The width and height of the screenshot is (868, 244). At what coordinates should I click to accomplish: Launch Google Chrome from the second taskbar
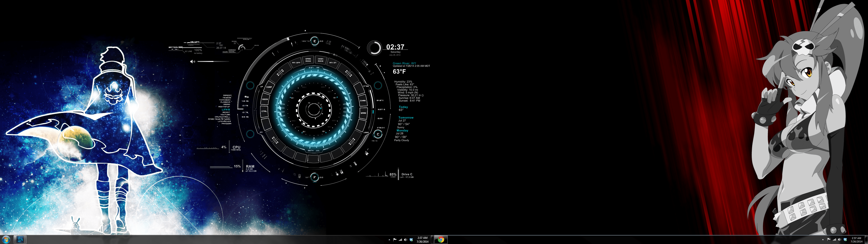tap(441, 240)
